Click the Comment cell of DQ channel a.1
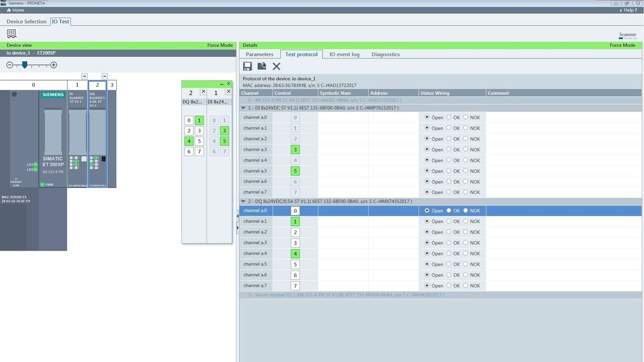This screenshot has height=362, width=644. 563,222
